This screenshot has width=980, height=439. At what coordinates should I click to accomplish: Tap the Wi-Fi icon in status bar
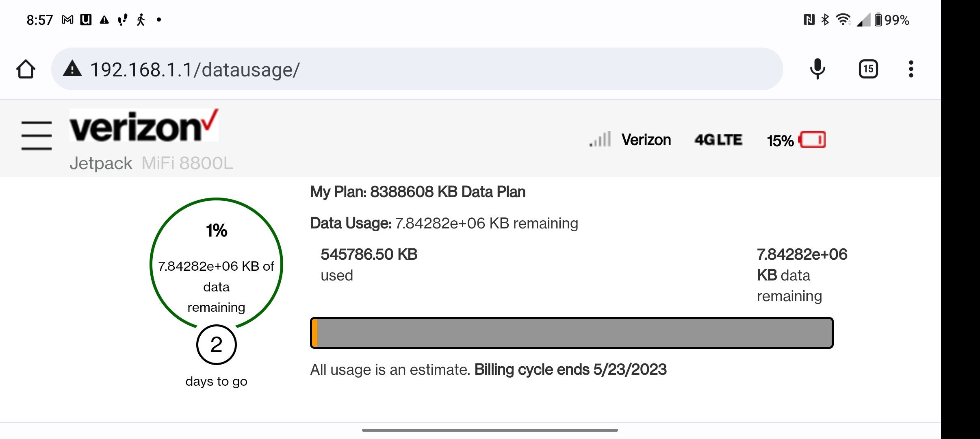click(x=843, y=20)
